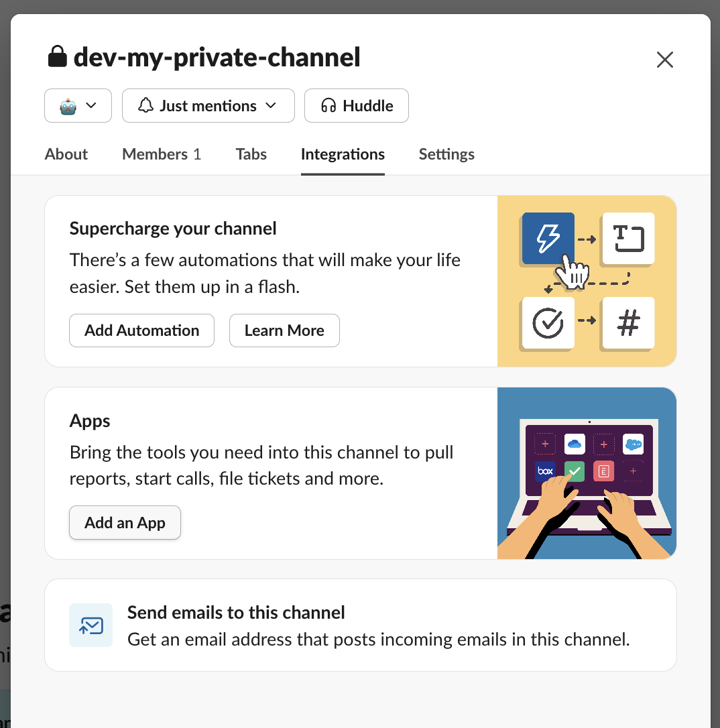This screenshot has width=720, height=728.
Task: Select the Integrations tab
Action: (x=343, y=154)
